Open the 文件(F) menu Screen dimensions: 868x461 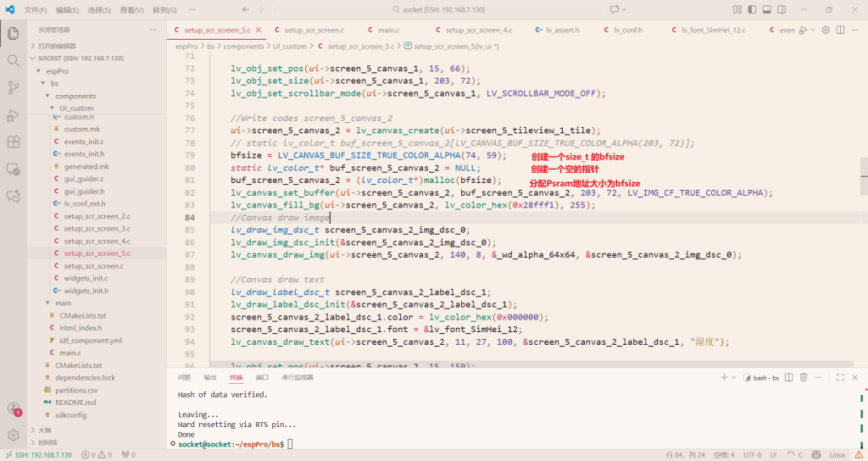(x=36, y=10)
